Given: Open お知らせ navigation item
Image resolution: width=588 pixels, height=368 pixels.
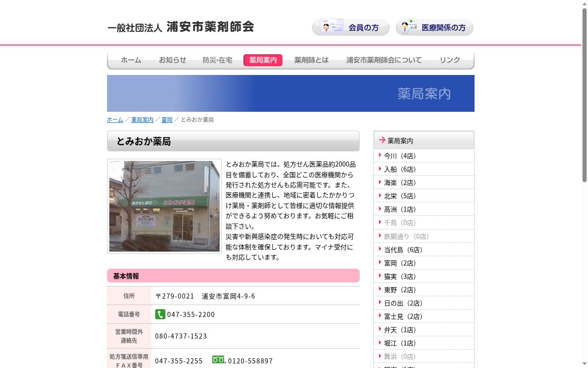Looking at the screenshot, I should pyautogui.click(x=173, y=60).
